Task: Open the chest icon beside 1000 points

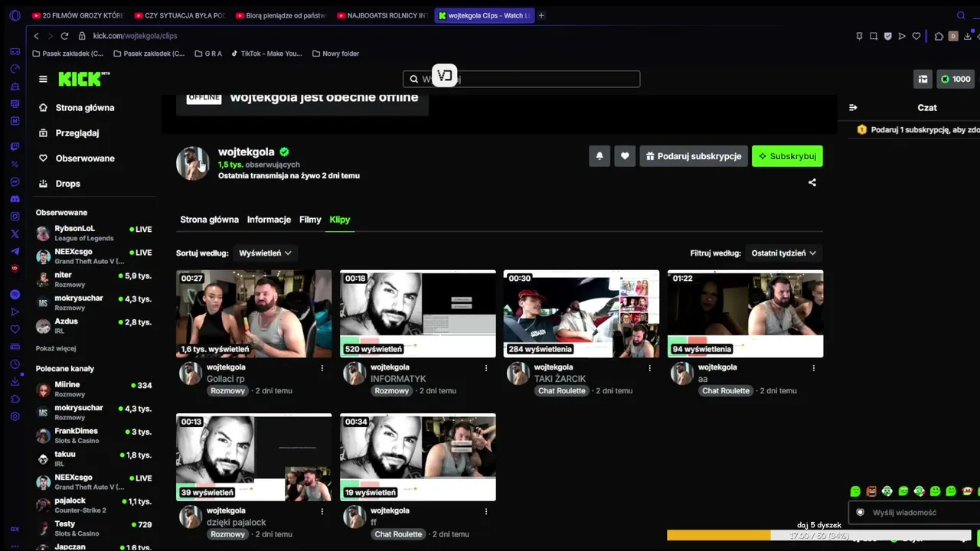Action: (923, 79)
